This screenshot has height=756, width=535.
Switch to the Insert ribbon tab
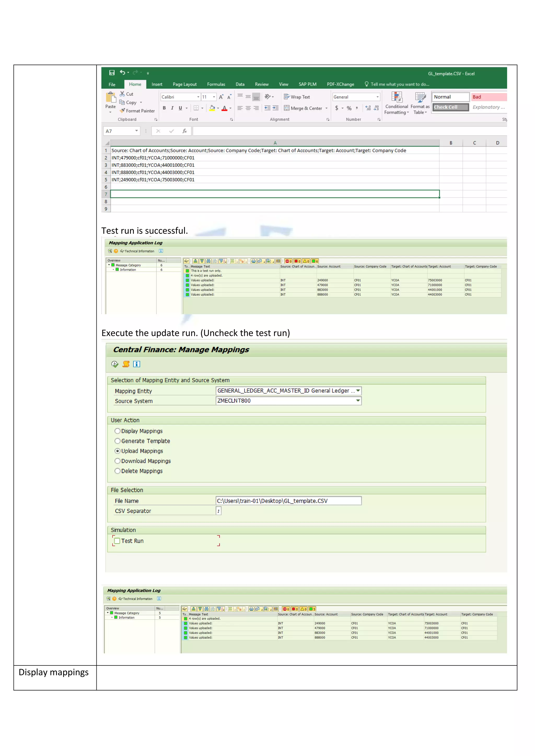pyautogui.click(x=157, y=84)
